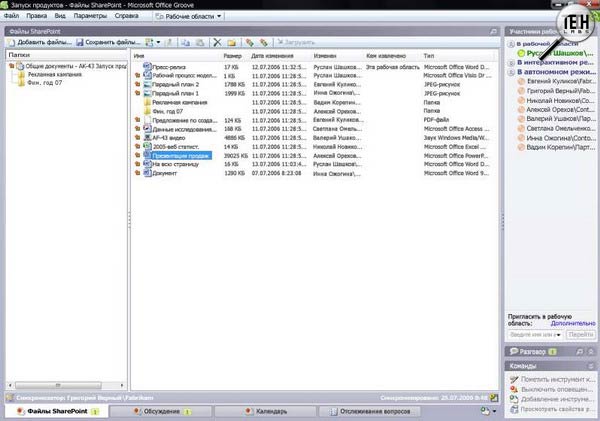Click Рекламная кампания folder icon in file list
The width and height of the screenshot is (600, 421).
click(147, 102)
